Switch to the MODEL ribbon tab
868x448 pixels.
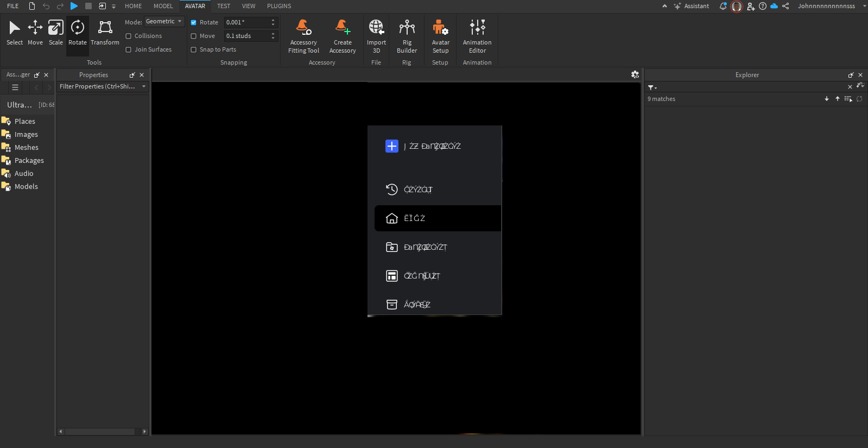[163, 6]
